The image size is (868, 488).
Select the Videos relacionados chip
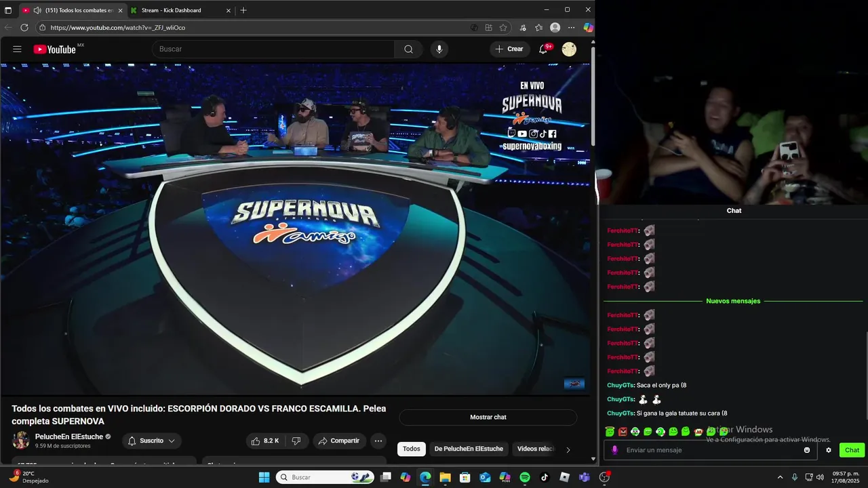pyautogui.click(x=536, y=449)
